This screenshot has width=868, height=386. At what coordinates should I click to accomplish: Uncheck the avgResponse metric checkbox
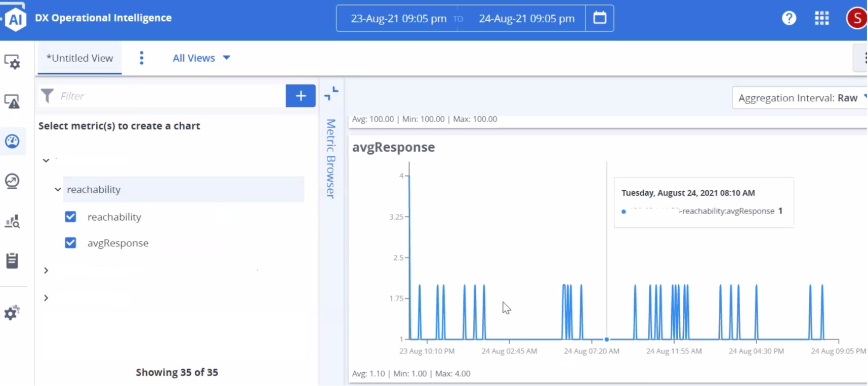(x=70, y=243)
